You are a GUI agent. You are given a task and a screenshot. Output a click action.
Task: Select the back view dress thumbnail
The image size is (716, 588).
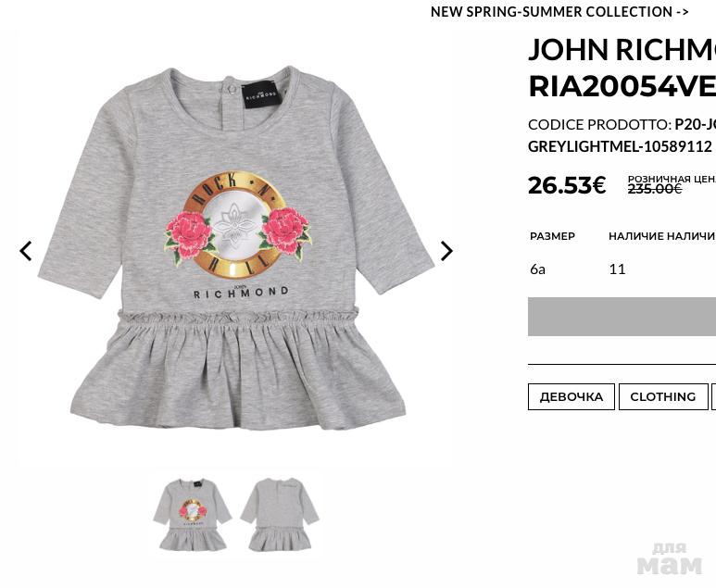click(x=280, y=515)
